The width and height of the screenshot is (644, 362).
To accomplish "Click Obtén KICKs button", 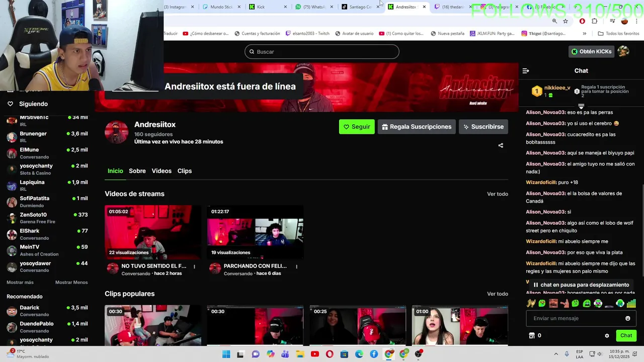I will pos(592,51).
